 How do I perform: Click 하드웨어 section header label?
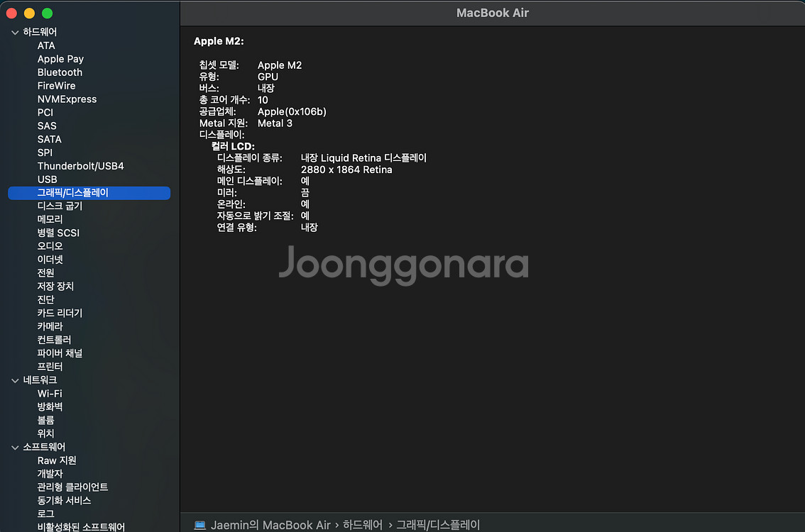(x=40, y=32)
